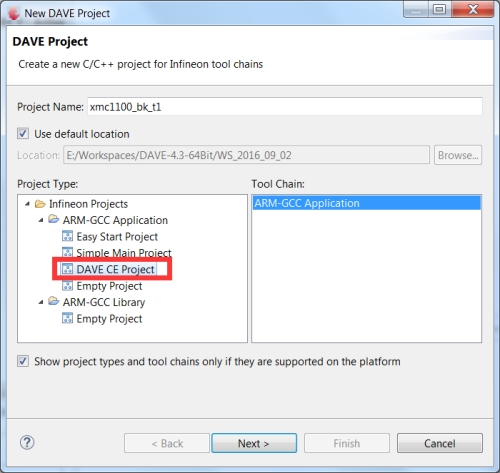The width and height of the screenshot is (500, 473).
Task: Click the Easy Start Project icon
Action: [x=67, y=236]
